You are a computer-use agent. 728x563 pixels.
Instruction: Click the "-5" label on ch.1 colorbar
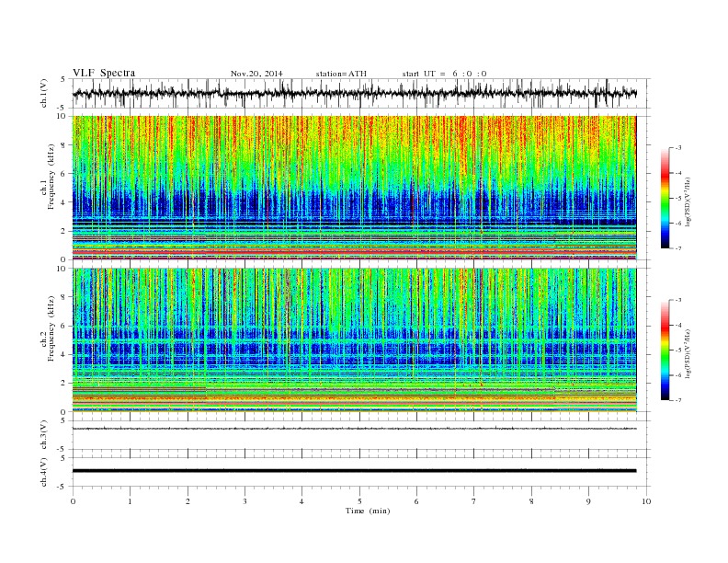(677, 199)
